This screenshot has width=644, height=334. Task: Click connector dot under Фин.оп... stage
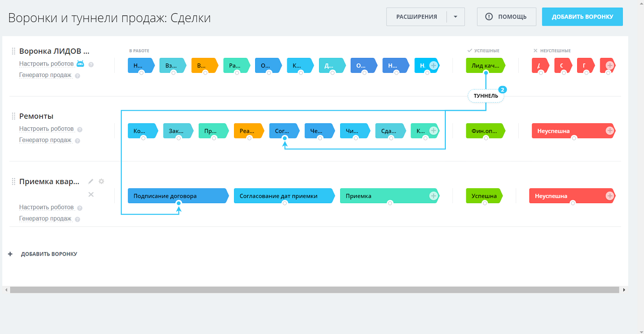point(486,138)
